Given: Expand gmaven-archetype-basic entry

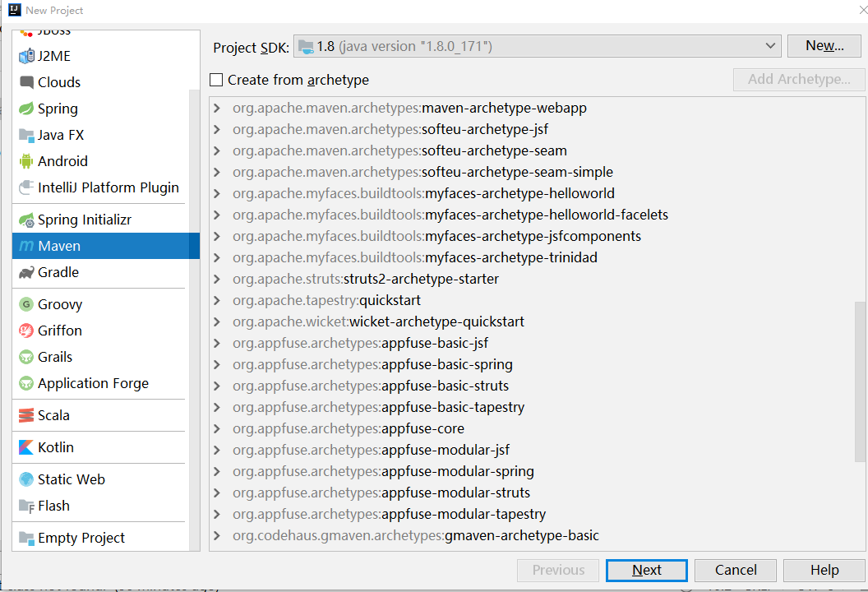Looking at the screenshot, I should pos(217,535).
